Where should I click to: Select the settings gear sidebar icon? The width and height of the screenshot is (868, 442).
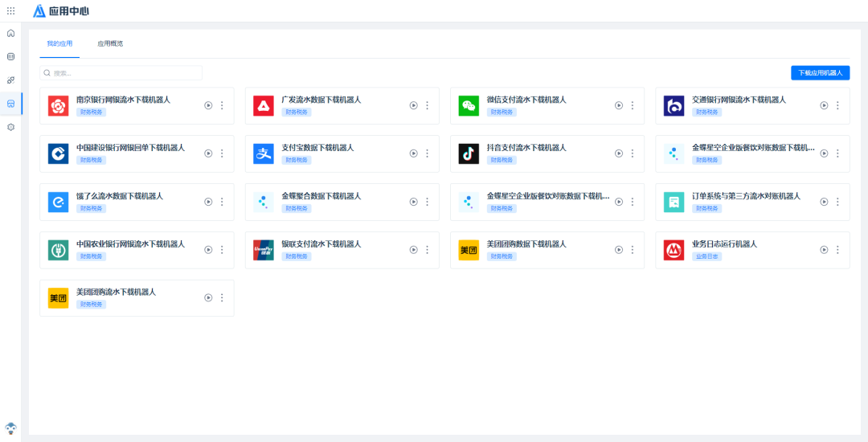pos(10,127)
